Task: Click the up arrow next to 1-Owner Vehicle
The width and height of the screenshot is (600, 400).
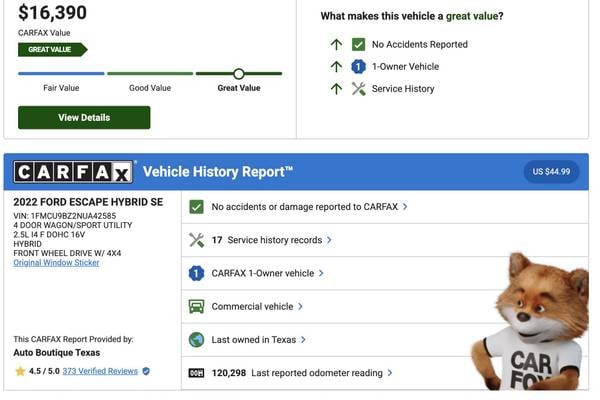Action: click(x=336, y=67)
